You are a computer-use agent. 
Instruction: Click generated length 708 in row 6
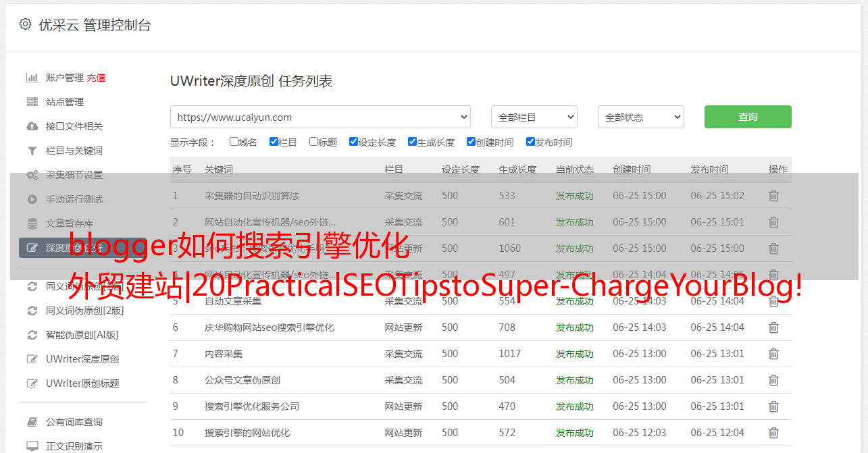click(x=507, y=327)
